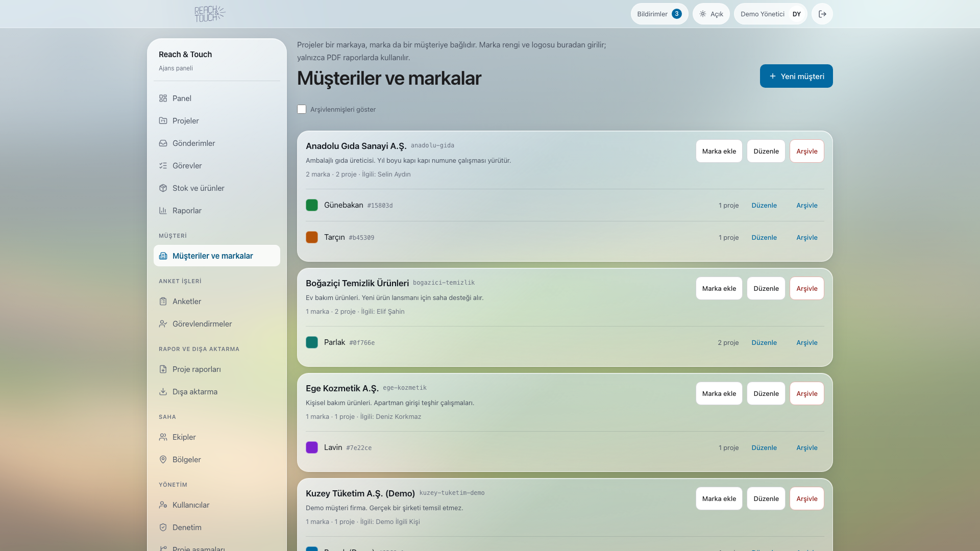This screenshot has height=551, width=980.
Task: Click Reach & Touch logo in header
Action: tap(210, 14)
